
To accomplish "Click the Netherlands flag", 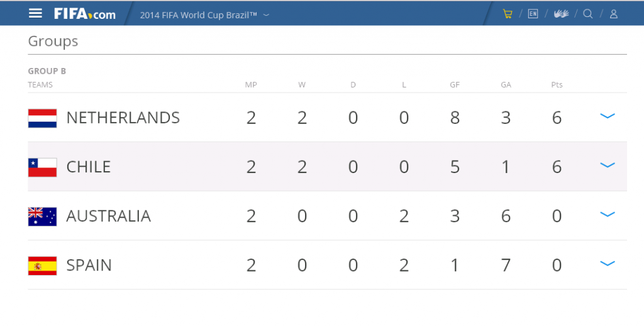I will click(x=42, y=118).
